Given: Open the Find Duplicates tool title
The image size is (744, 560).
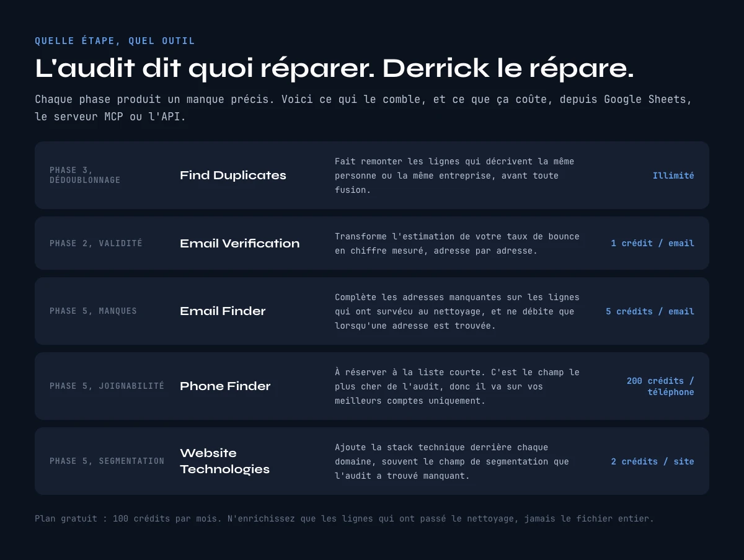Looking at the screenshot, I should 233,175.
